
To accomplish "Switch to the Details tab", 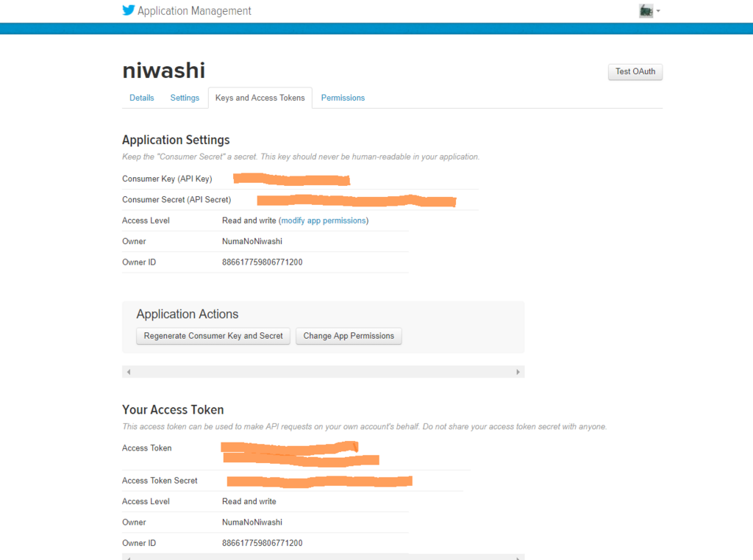I will (142, 98).
